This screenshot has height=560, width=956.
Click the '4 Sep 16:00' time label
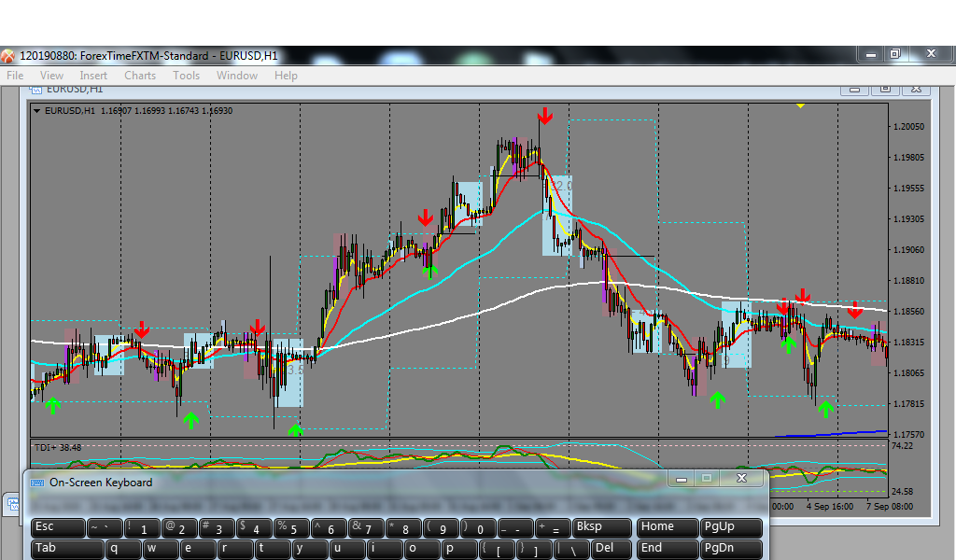click(x=830, y=507)
